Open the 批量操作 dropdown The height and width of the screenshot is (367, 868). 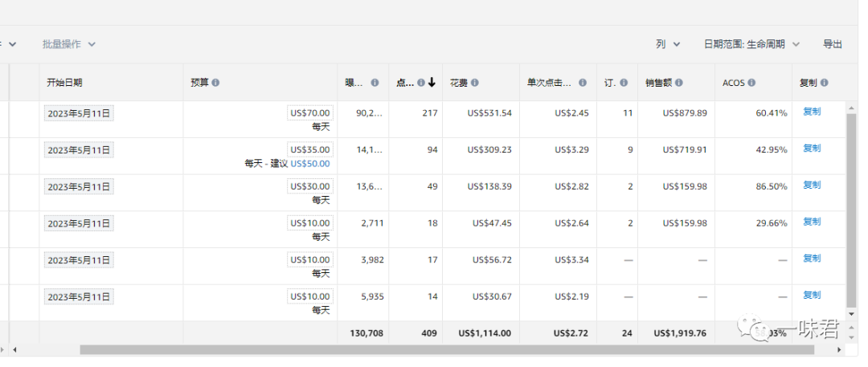(x=69, y=44)
